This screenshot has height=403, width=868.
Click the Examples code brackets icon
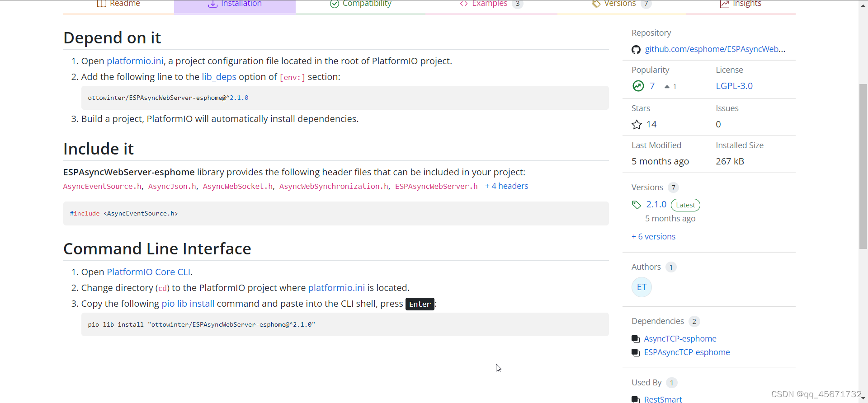[464, 4]
